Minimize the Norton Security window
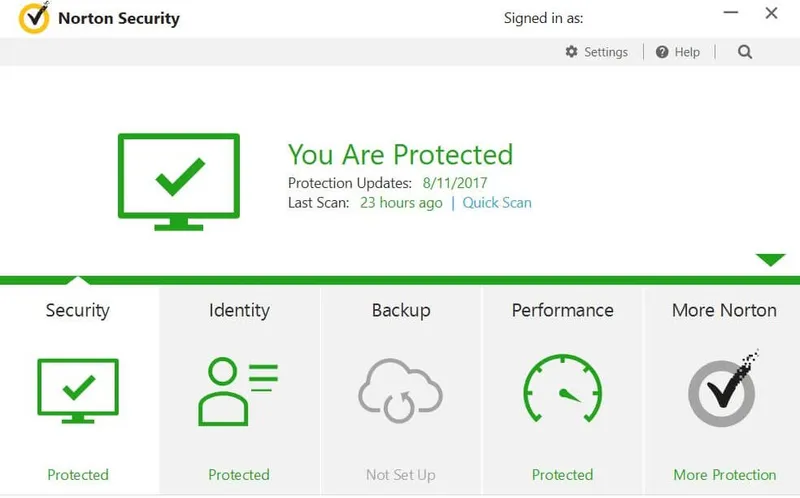Image resolution: width=800 pixels, height=498 pixels. tap(731, 12)
